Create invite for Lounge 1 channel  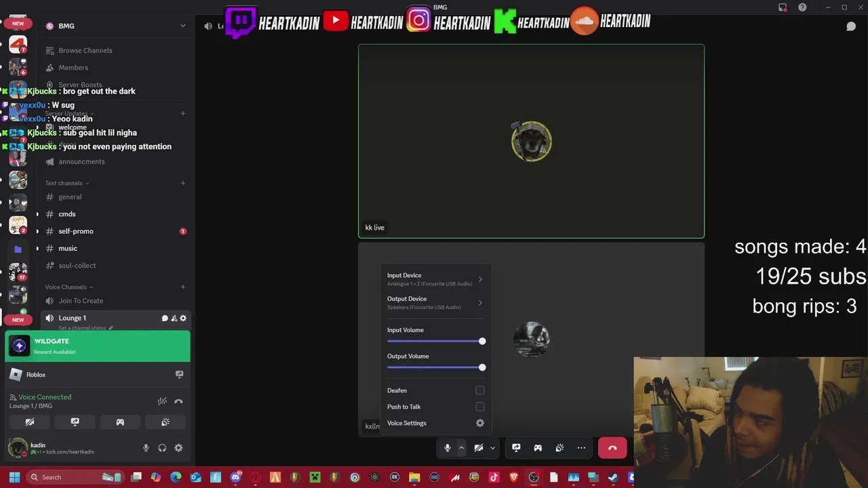pos(174,318)
